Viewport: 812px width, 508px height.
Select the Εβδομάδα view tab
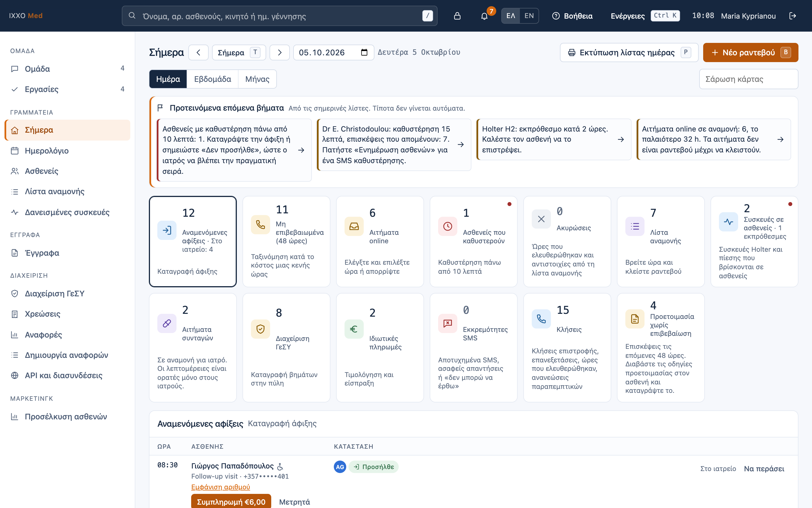coord(212,79)
